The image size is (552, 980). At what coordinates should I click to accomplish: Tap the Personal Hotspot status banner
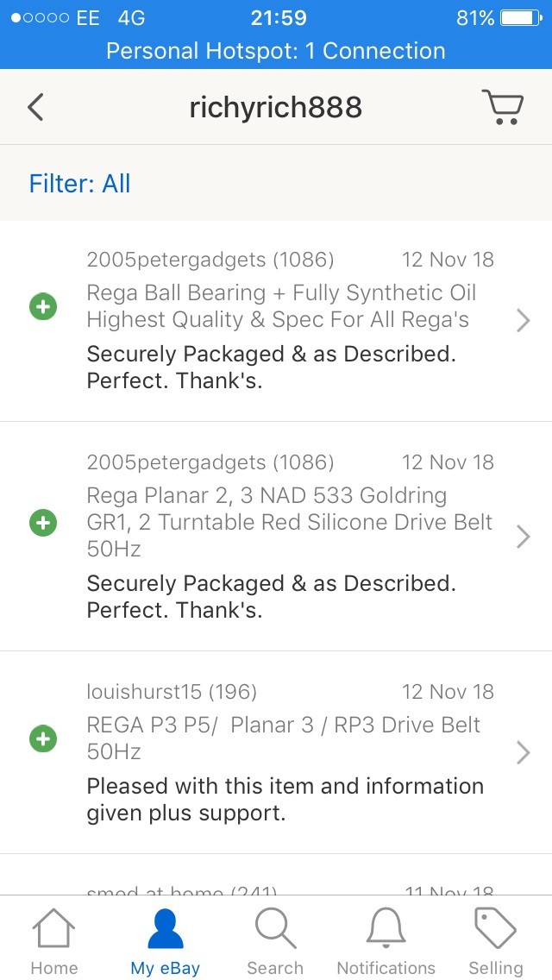[x=276, y=51]
